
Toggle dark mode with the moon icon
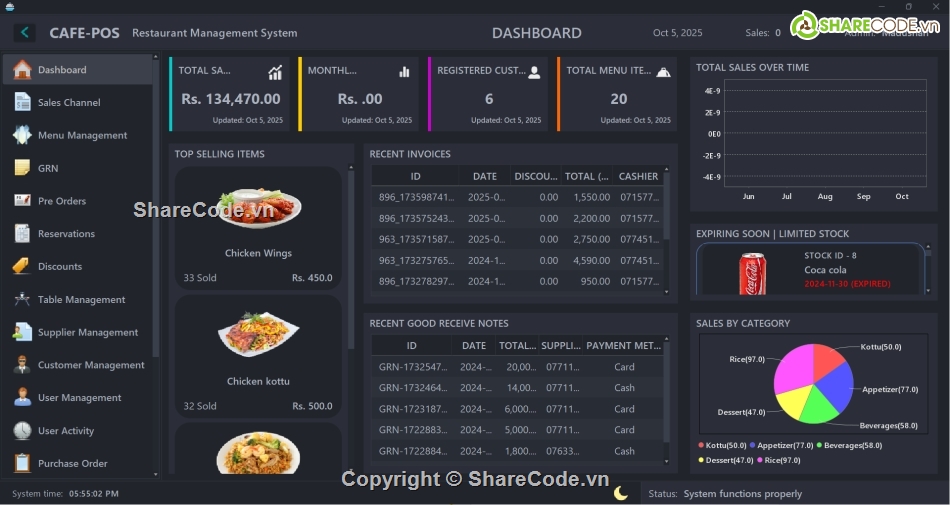pos(621,493)
